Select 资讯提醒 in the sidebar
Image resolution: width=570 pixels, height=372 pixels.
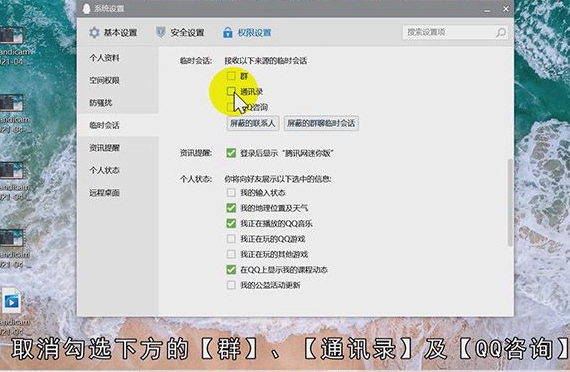click(118, 148)
